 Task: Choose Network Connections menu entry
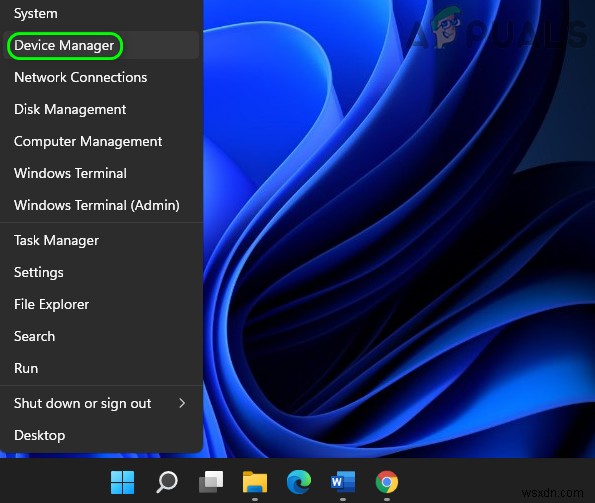tap(101, 77)
